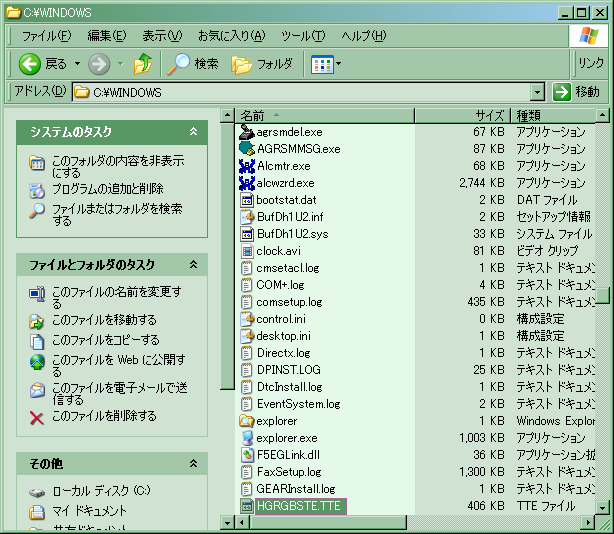The width and height of the screenshot is (614, 534).
Task: Select the HGRGBSTE.TTE file
Action: tap(299, 506)
